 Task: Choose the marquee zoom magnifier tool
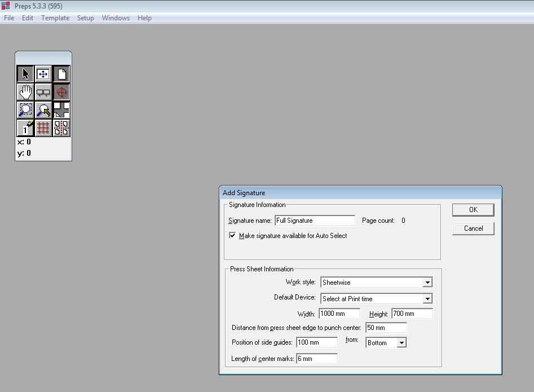click(x=25, y=110)
